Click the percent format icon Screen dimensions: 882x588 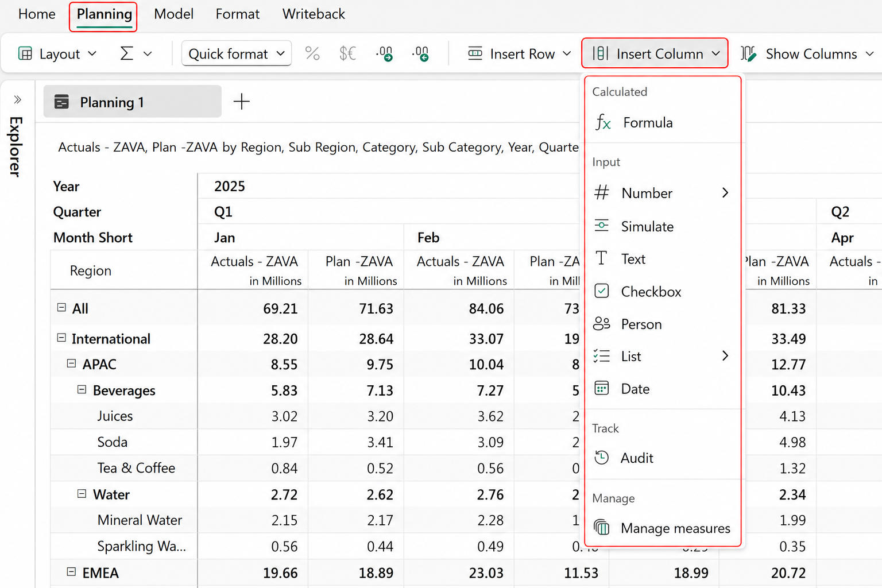pyautogui.click(x=312, y=53)
